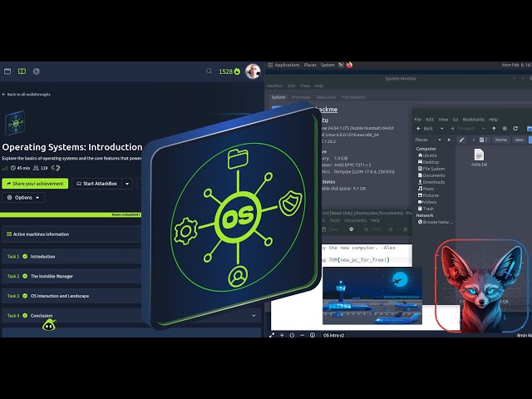The width and height of the screenshot is (532, 399).
Task: Open the Options dropdown
Action: pyautogui.click(x=23, y=198)
